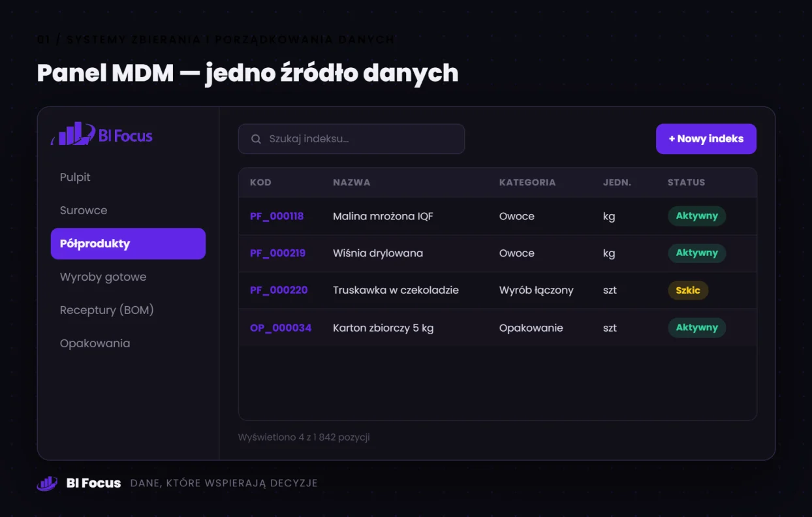This screenshot has width=812, height=517.
Task: Go to Wyroby gotowe
Action: (x=103, y=277)
